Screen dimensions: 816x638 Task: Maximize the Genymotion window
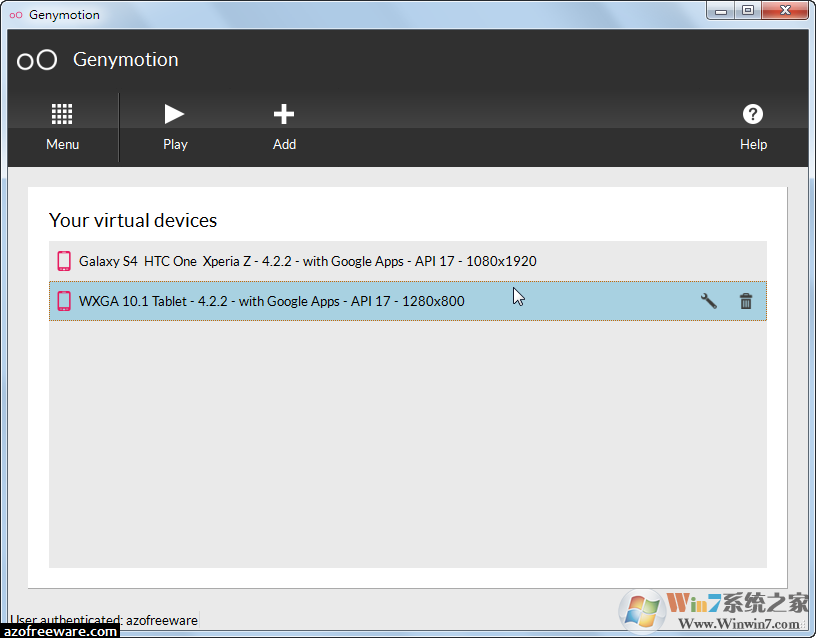748,10
